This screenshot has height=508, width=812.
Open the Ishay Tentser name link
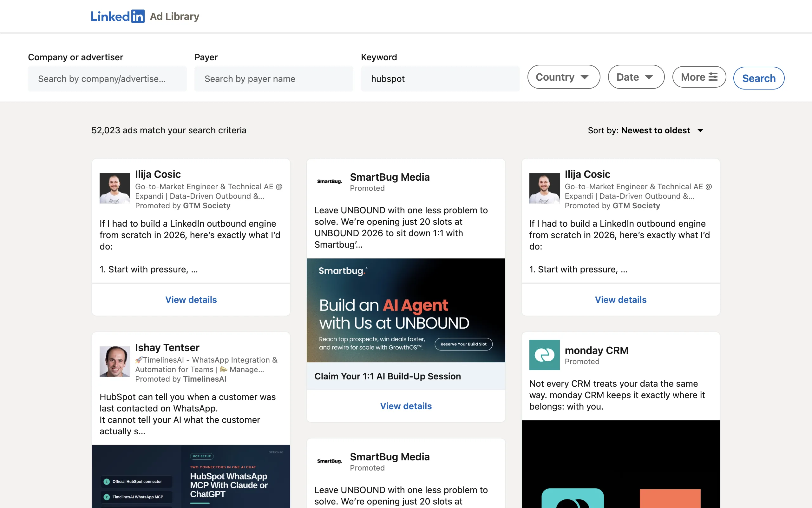(167, 347)
